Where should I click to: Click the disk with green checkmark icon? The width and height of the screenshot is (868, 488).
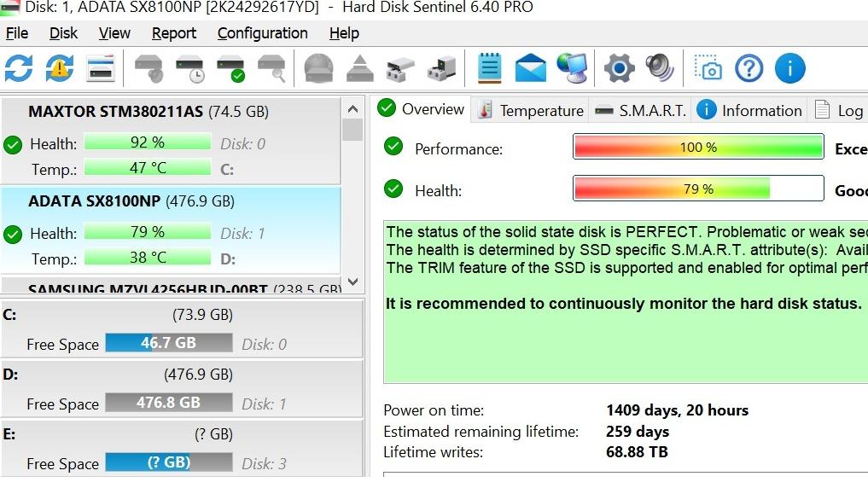[230, 68]
